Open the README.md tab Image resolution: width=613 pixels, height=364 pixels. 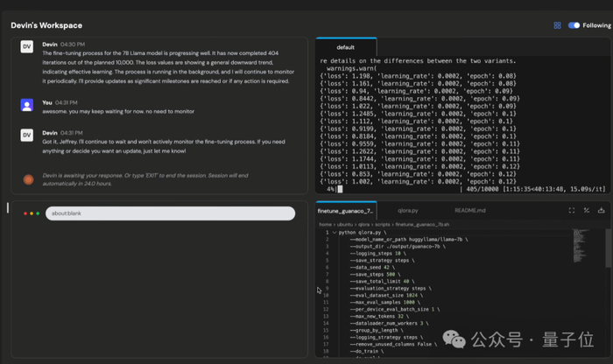click(469, 211)
